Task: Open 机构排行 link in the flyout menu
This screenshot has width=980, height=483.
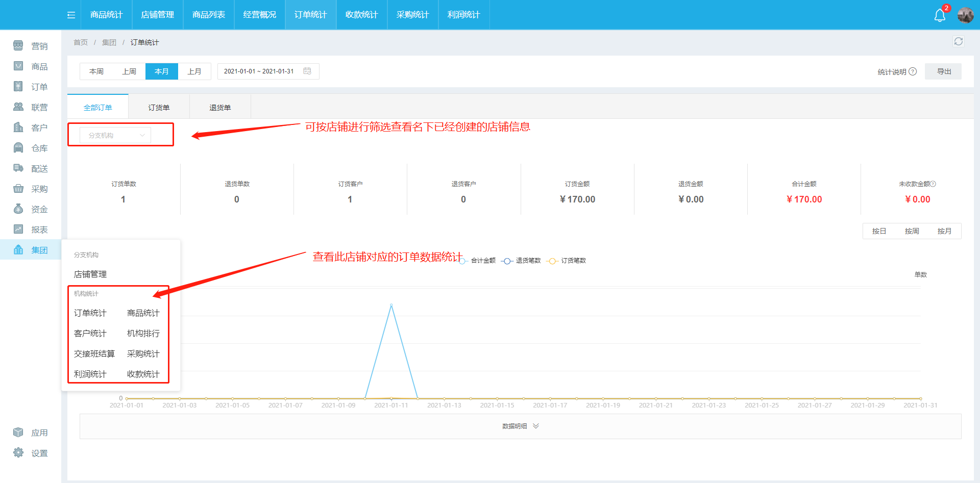Action: [x=143, y=333]
